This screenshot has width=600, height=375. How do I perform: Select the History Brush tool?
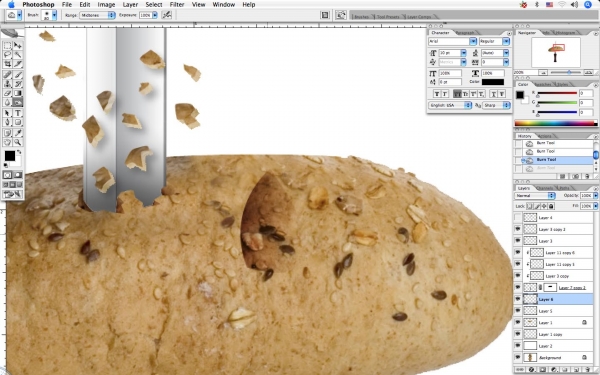[x=18, y=84]
